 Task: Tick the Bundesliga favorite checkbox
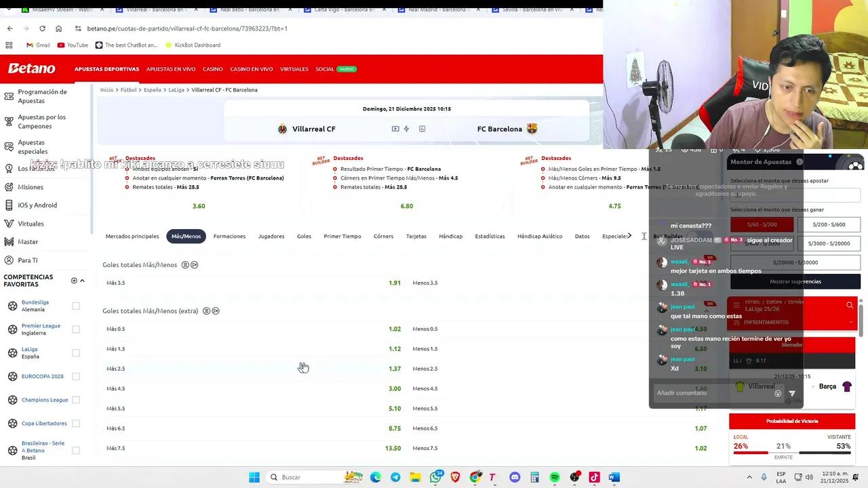(76, 306)
